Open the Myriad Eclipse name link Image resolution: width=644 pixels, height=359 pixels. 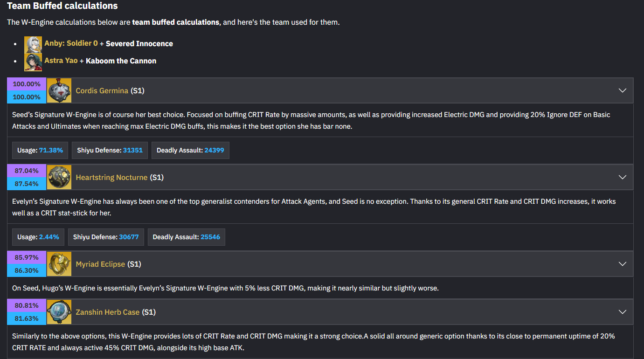point(100,264)
